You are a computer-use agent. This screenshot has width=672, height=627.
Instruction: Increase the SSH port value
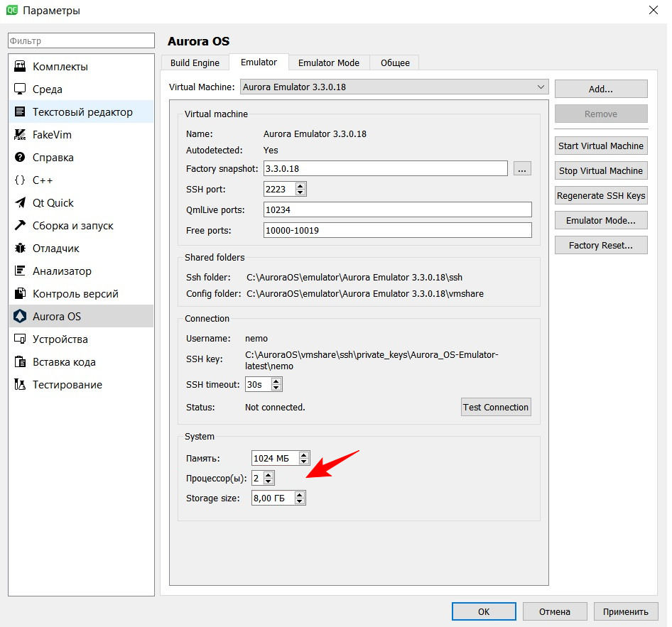point(300,185)
